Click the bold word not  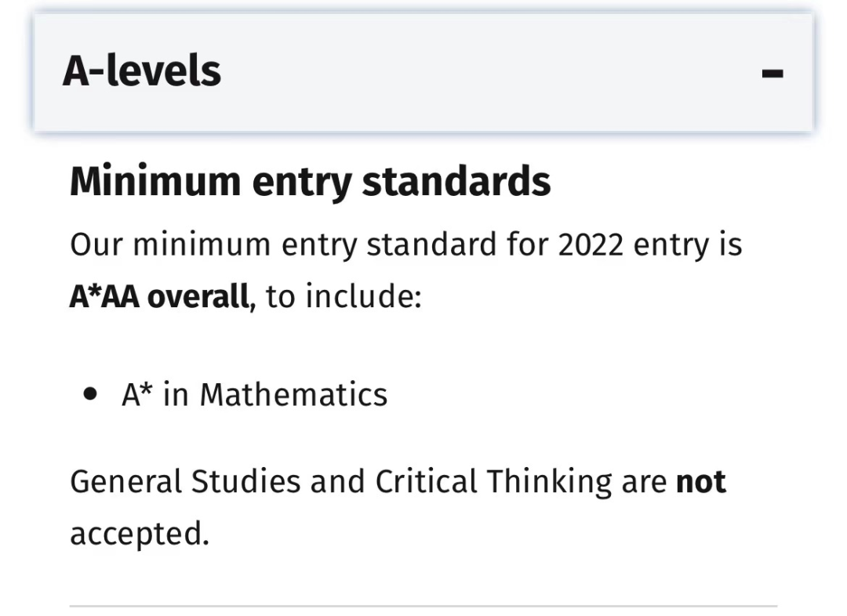[x=700, y=481]
